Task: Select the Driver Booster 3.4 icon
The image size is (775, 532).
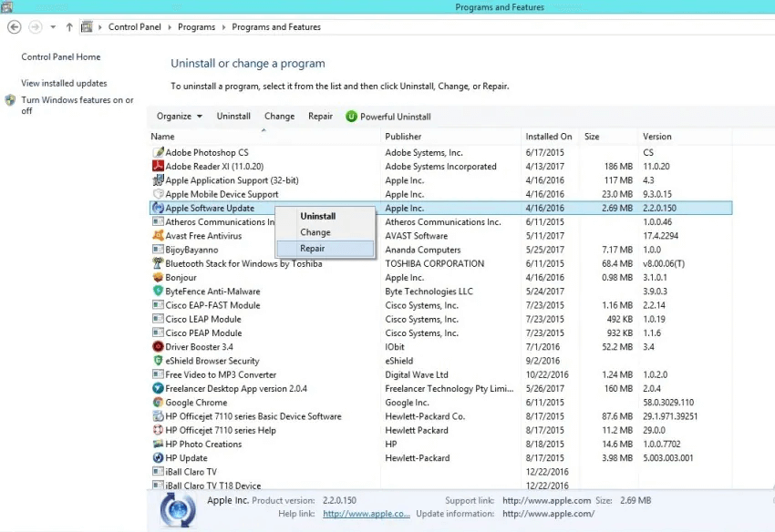Action: click(158, 347)
